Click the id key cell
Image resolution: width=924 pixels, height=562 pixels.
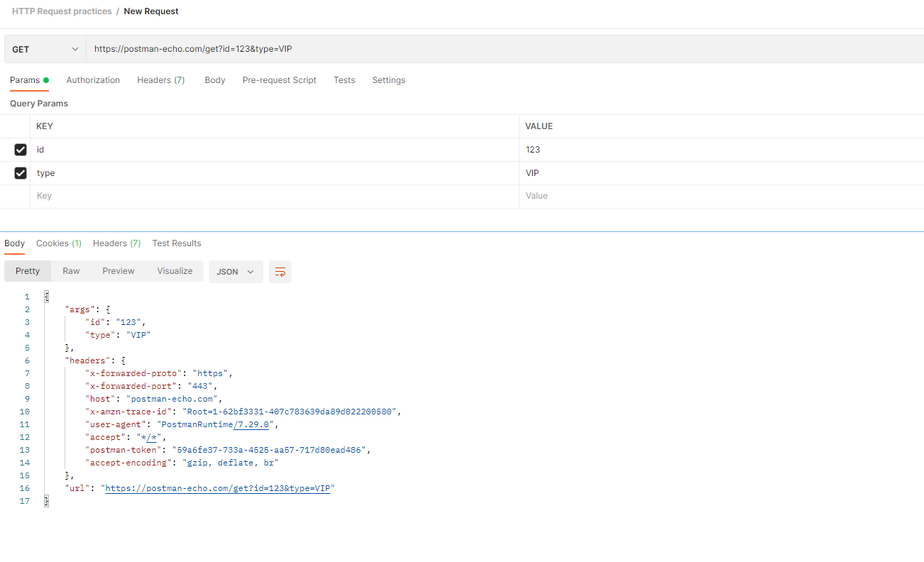tap(274, 150)
